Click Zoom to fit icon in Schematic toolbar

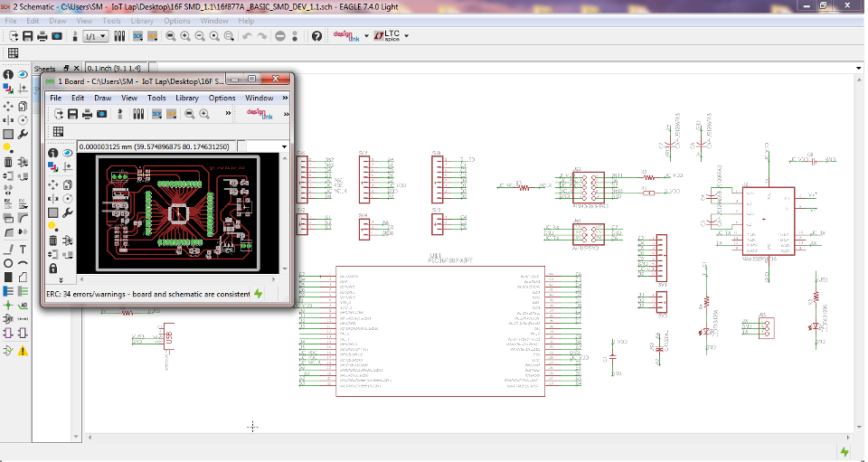171,36
